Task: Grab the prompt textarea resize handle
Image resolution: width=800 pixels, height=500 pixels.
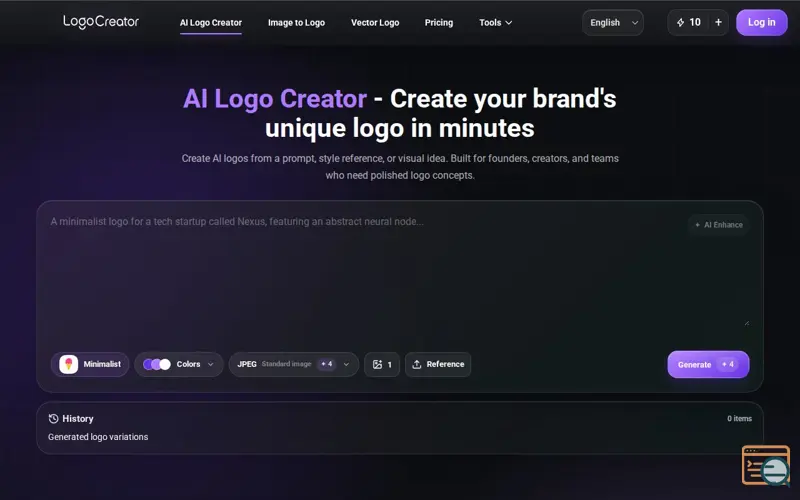Action: 746,322
